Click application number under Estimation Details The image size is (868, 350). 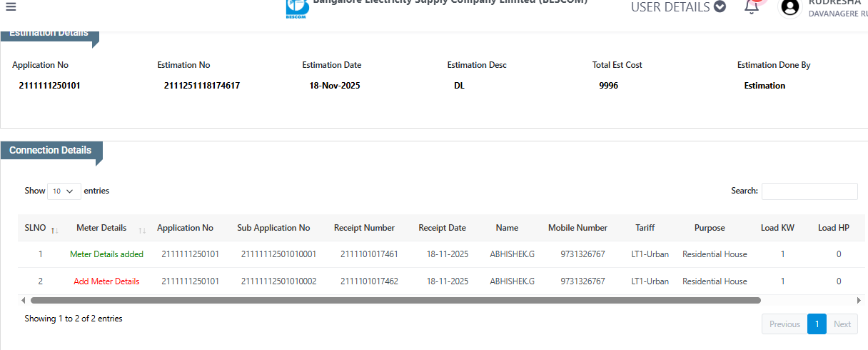point(50,86)
